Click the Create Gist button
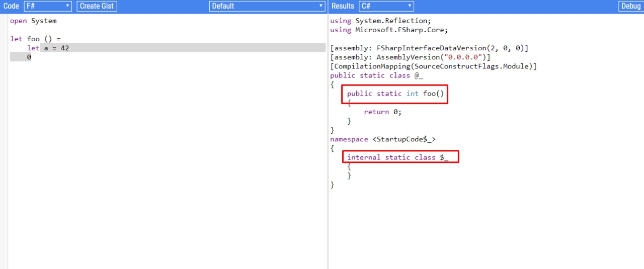 (97, 6)
